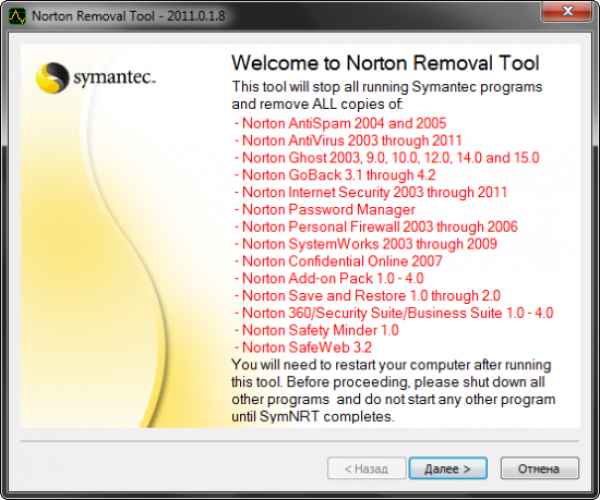Select the "Norton AntiVirus 2003 through 2011" line
The image size is (600, 500).
(348, 141)
